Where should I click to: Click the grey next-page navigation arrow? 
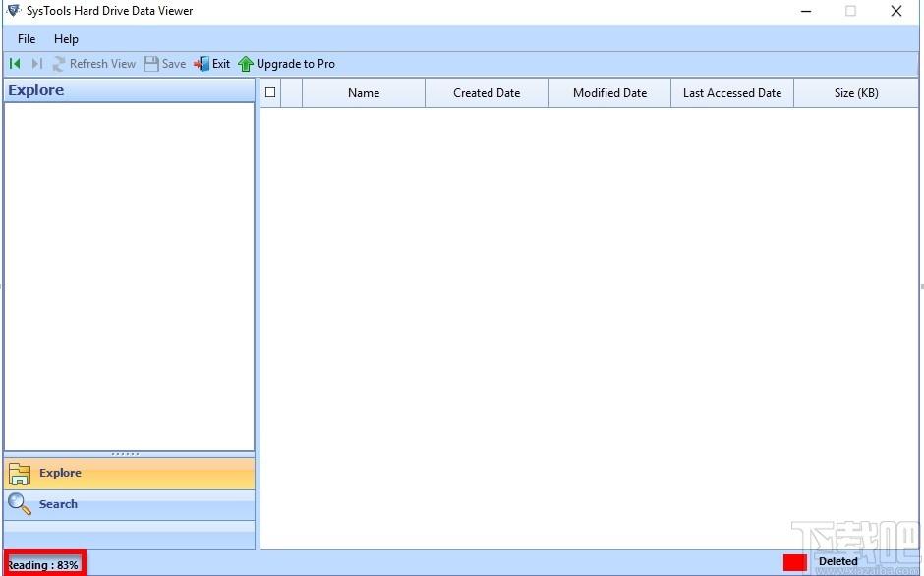(36, 64)
